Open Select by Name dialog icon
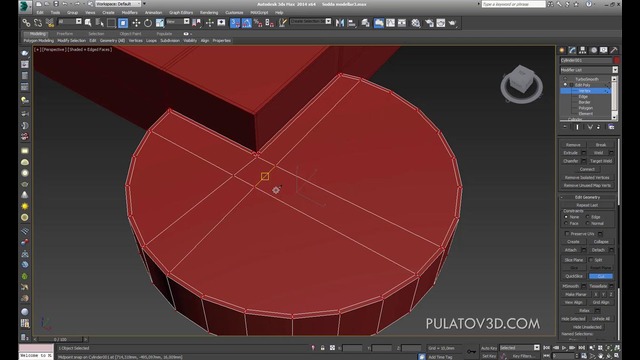This screenshot has height=360, width=640. click(99, 23)
